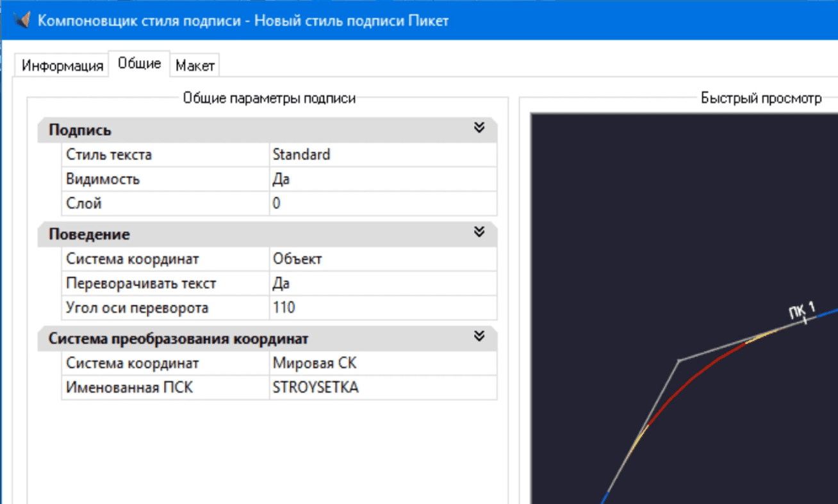Change the Видимость value Да
This screenshot has width=838, height=504.
382,179
